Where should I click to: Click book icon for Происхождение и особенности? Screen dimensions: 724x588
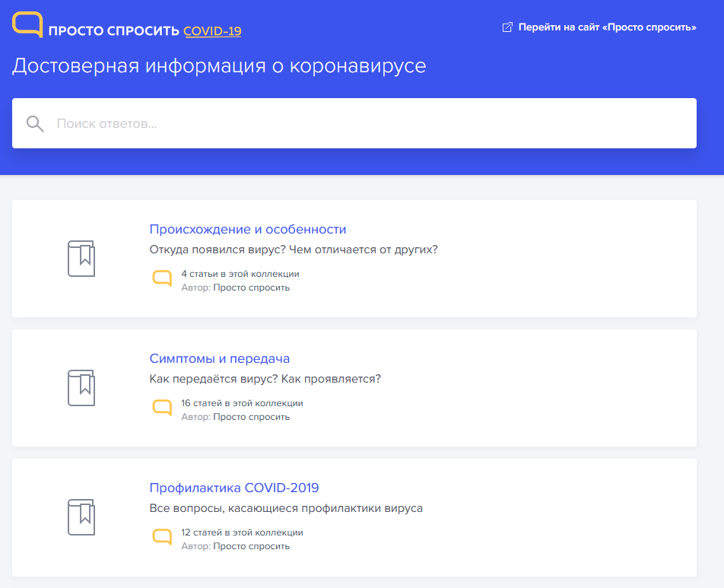click(81, 259)
